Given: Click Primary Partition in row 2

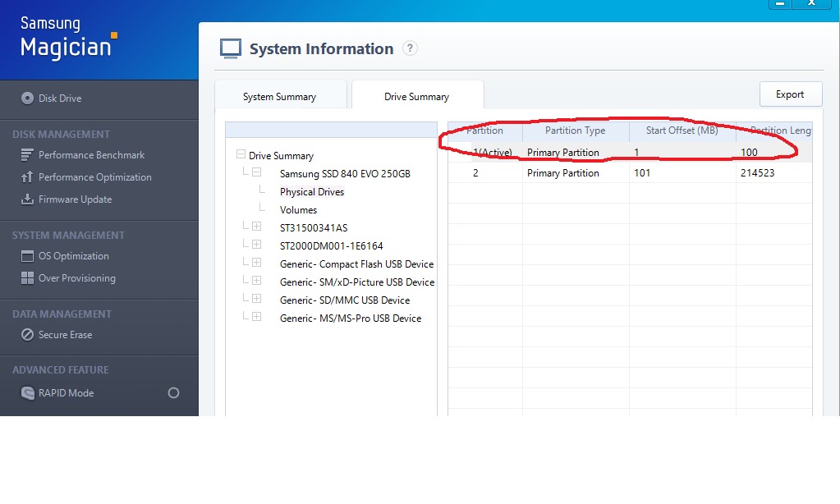Looking at the screenshot, I should pyautogui.click(x=563, y=173).
